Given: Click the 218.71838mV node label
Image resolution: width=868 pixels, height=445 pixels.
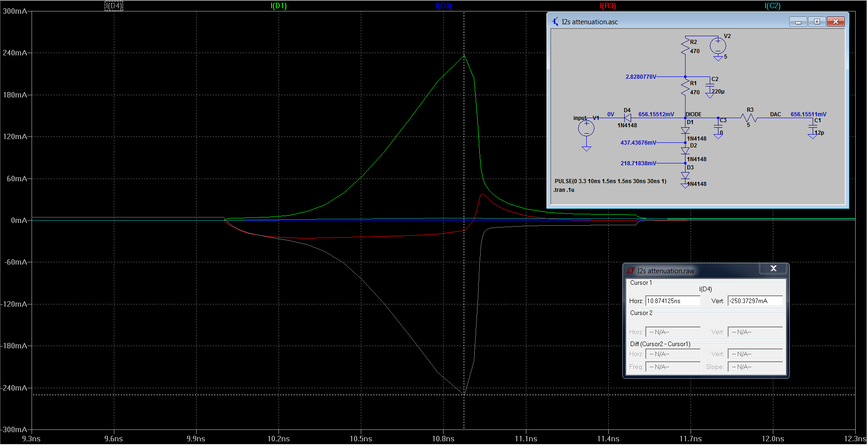Looking at the screenshot, I should pyautogui.click(x=638, y=163).
